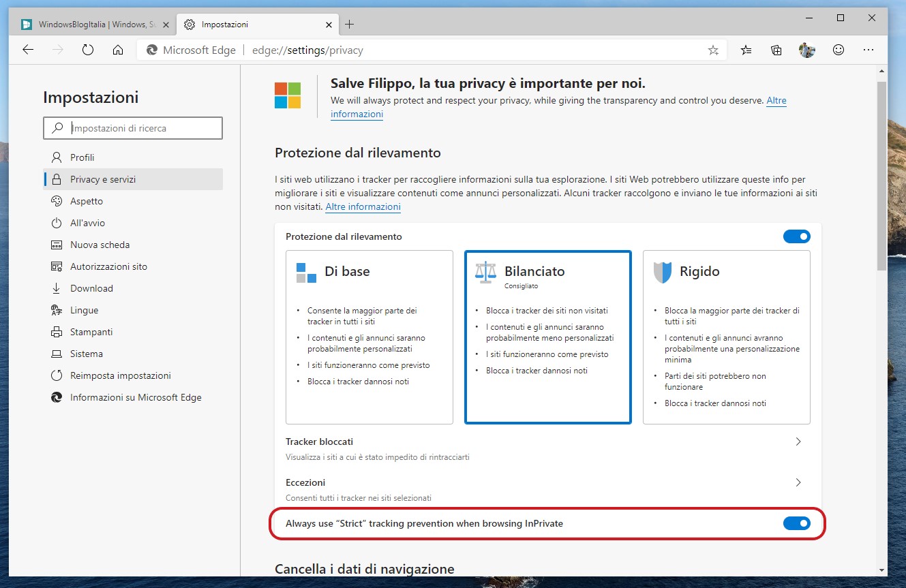This screenshot has width=906, height=588.
Task: Open All'avvio settings section
Action: tap(133, 223)
